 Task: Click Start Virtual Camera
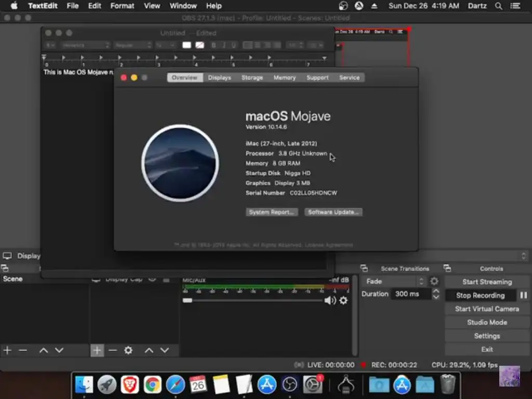[x=487, y=309]
